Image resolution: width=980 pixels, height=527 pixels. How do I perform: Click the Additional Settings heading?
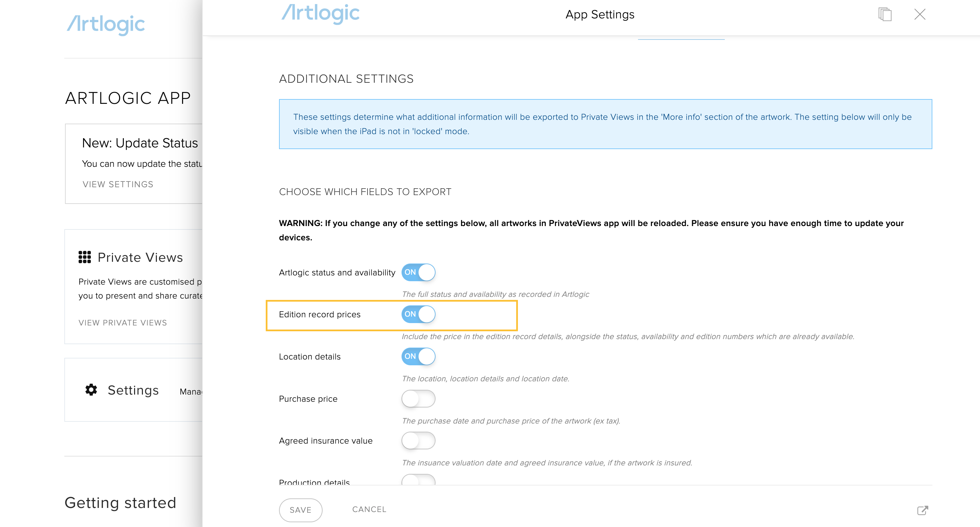point(346,79)
